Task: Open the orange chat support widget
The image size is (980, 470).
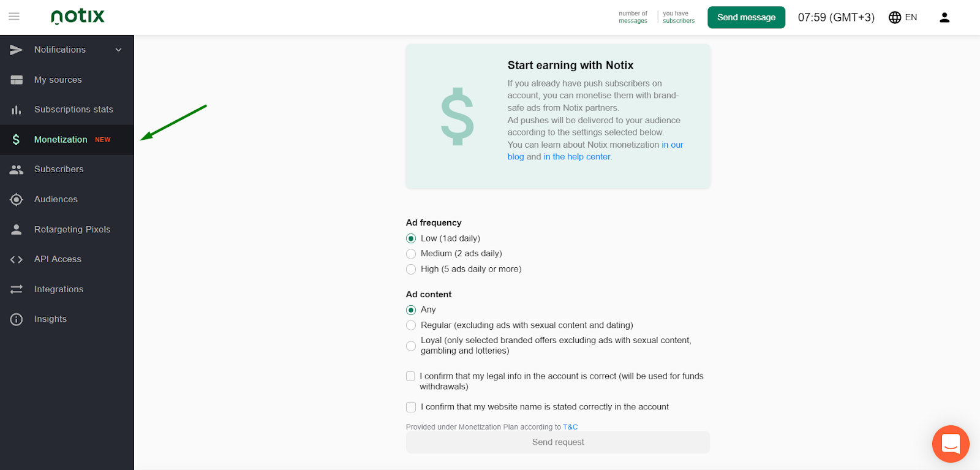Action: [x=951, y=444]
